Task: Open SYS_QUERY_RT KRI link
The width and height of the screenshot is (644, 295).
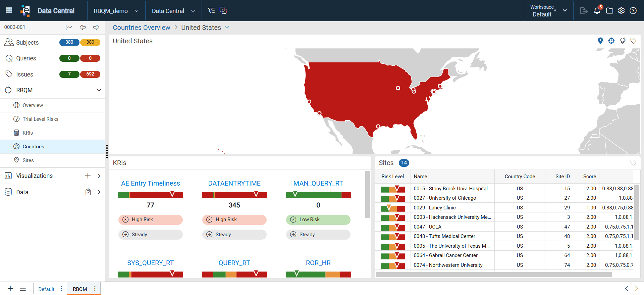Action: (151, 263)
